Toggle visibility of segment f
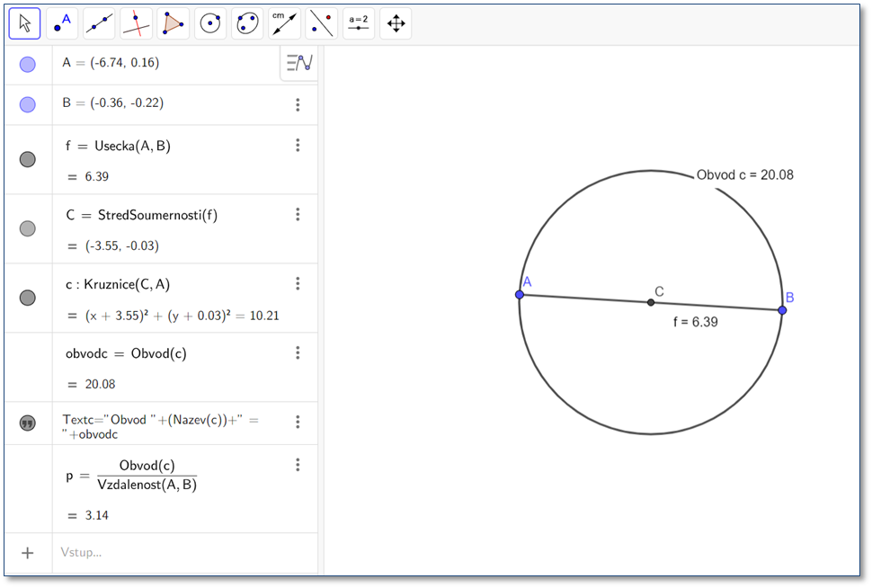This screenshot has height=588, width=872. point(28,160)
